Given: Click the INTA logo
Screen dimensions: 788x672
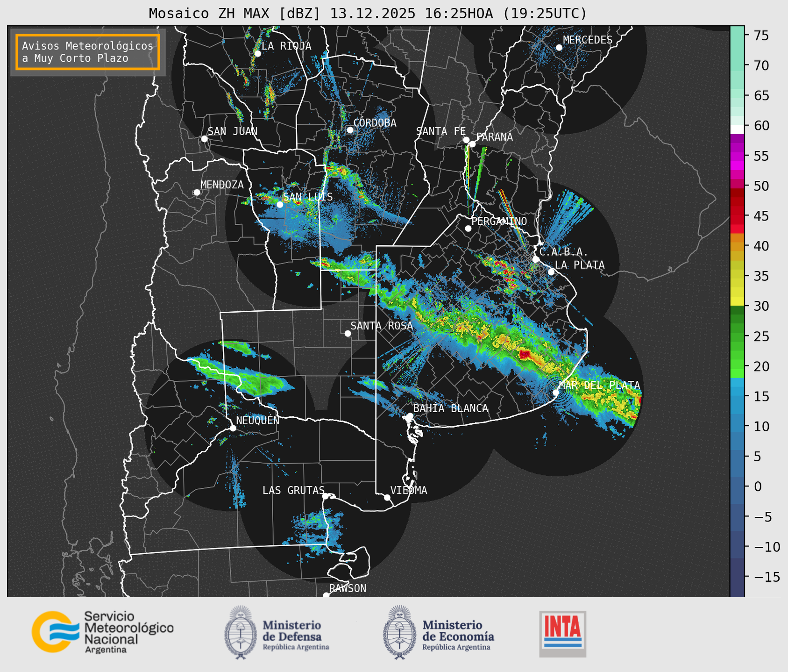Looking at the screenshot, I should (562, 634).
